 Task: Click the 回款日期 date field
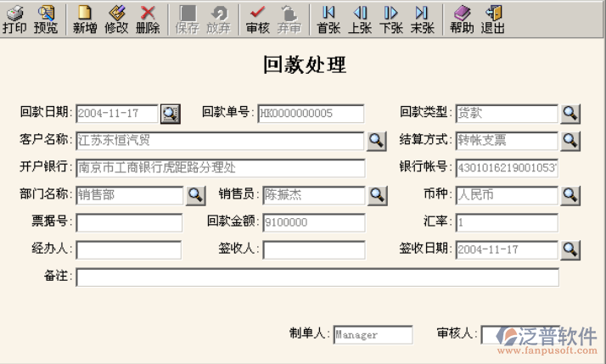point(117,114)
